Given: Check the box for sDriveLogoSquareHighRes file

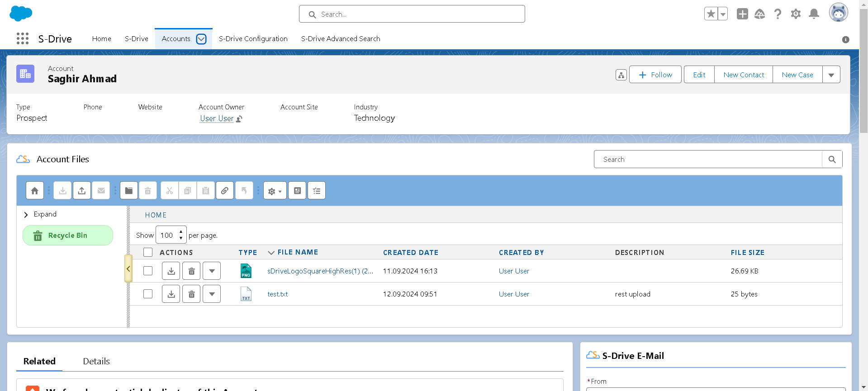Looking at the screenshot, I should (x=148, y=271).
